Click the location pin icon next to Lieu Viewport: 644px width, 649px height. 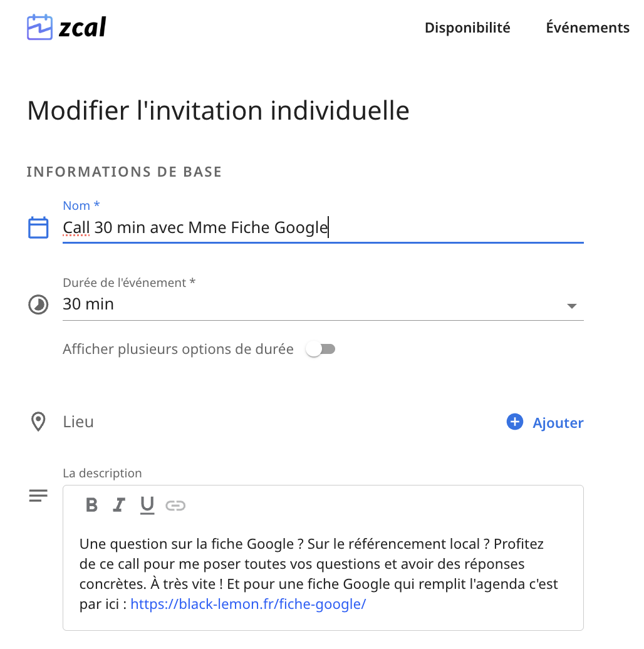[x=38, y=422]
